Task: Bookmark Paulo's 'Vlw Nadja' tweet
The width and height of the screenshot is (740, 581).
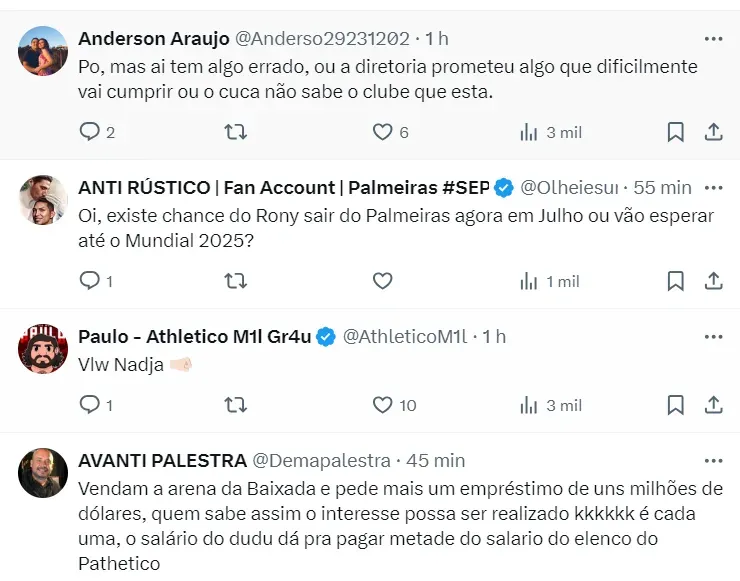Action: coord(675,405)
